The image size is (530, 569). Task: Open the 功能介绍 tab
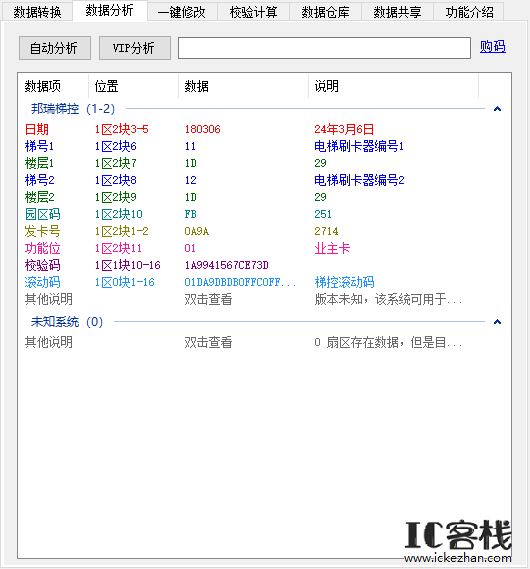click(x=469, y=12)
